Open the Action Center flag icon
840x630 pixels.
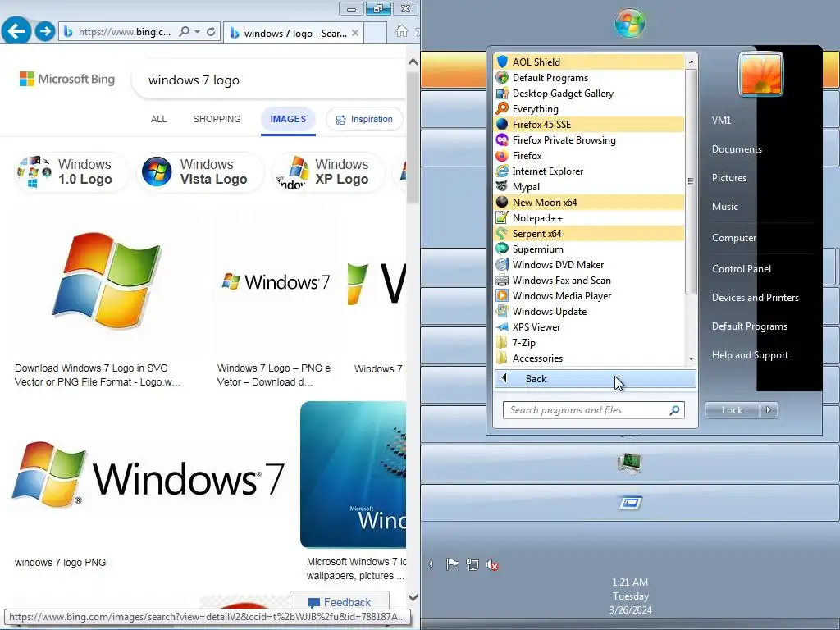[x=452, y=564]
